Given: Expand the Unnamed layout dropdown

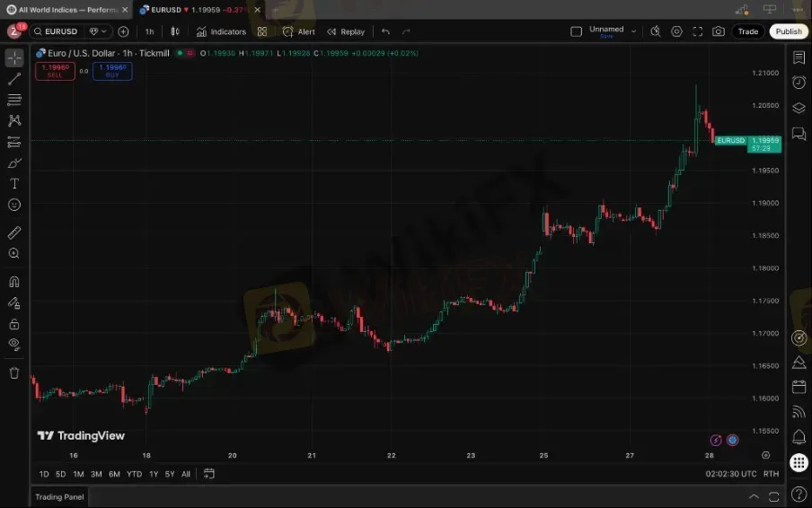Looking at the screenshot, I should click(x=633, y=31).
